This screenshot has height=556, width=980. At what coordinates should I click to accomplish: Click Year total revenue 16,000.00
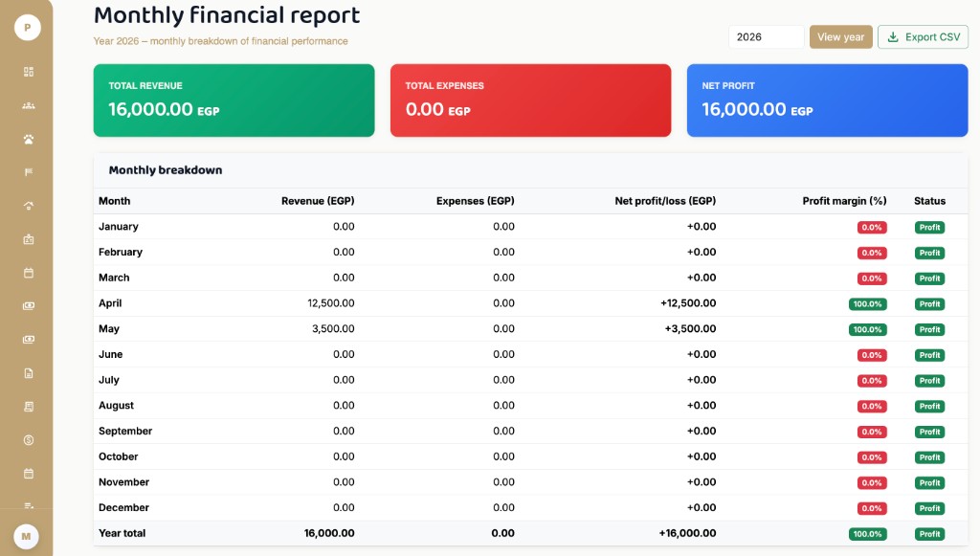(329, 533)
